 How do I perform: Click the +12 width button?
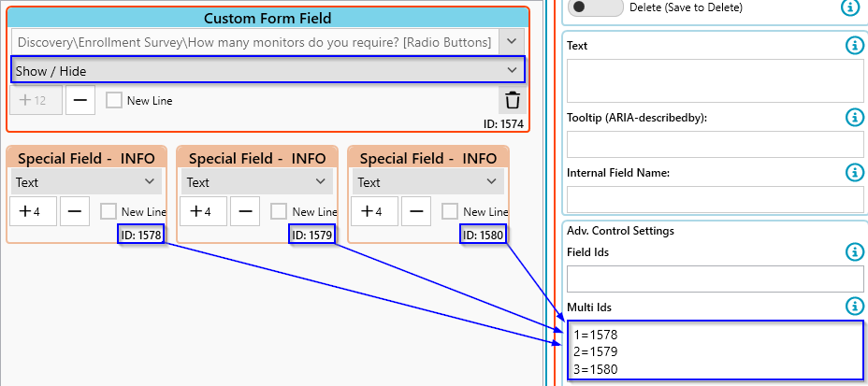click(x=36, y=100)
